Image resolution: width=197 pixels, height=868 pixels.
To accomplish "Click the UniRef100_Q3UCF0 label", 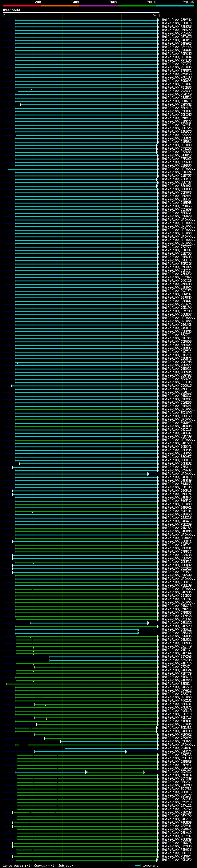I will [177, 274].
